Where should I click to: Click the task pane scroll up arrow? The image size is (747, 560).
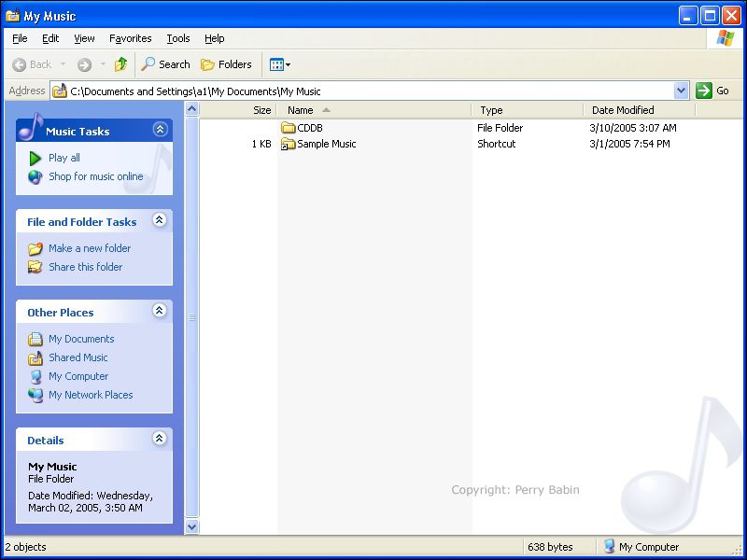[x=191, y=109]
